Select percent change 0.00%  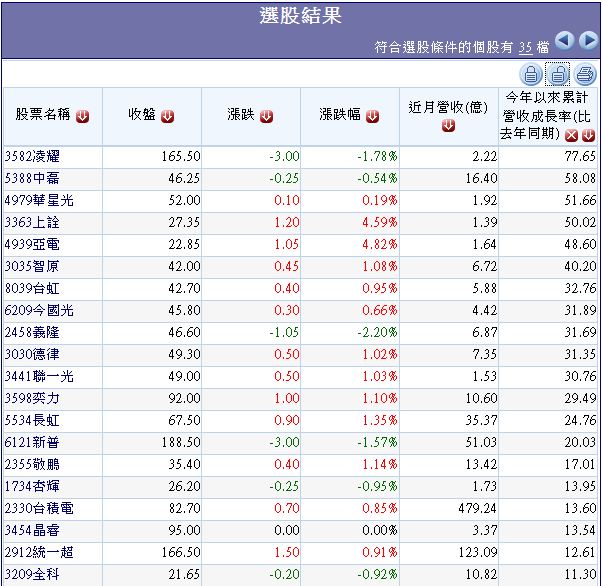click(x=380, y=530)
